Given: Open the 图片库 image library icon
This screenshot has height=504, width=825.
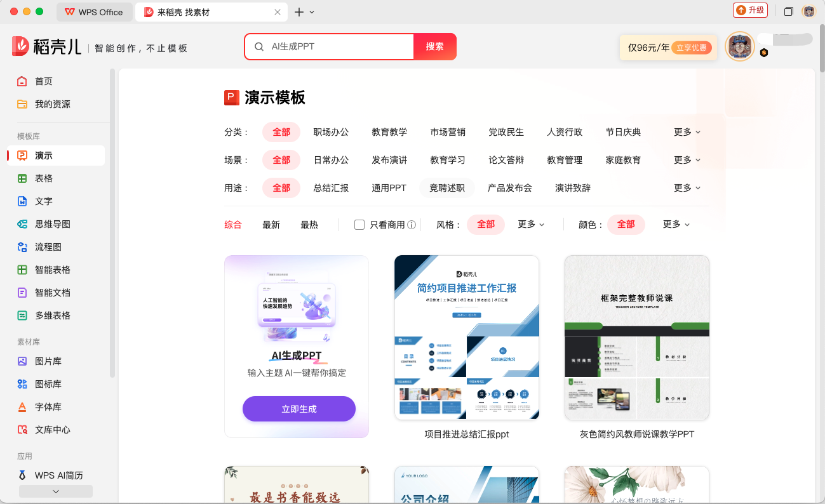Looking at the screenshot, I should [x=22, y=361].
